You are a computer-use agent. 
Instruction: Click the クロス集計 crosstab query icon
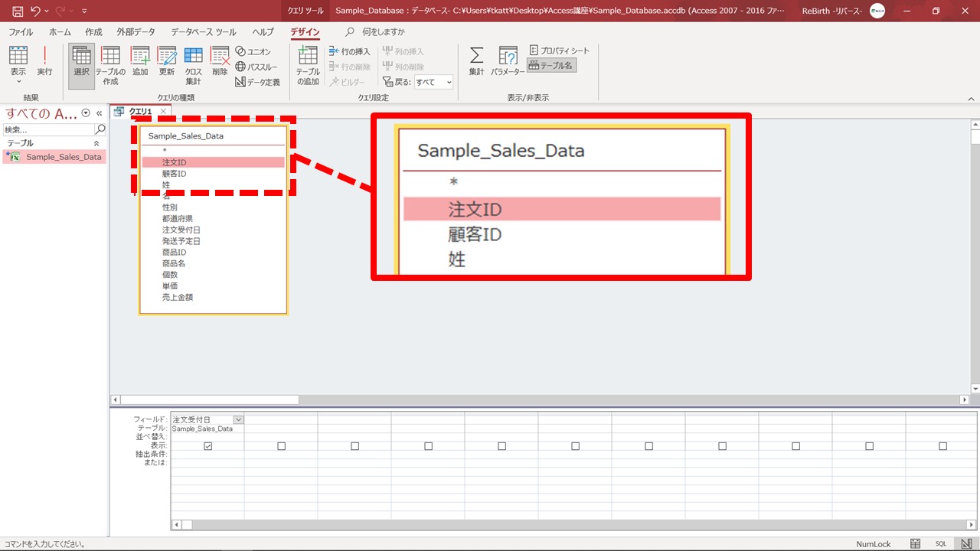193,64
